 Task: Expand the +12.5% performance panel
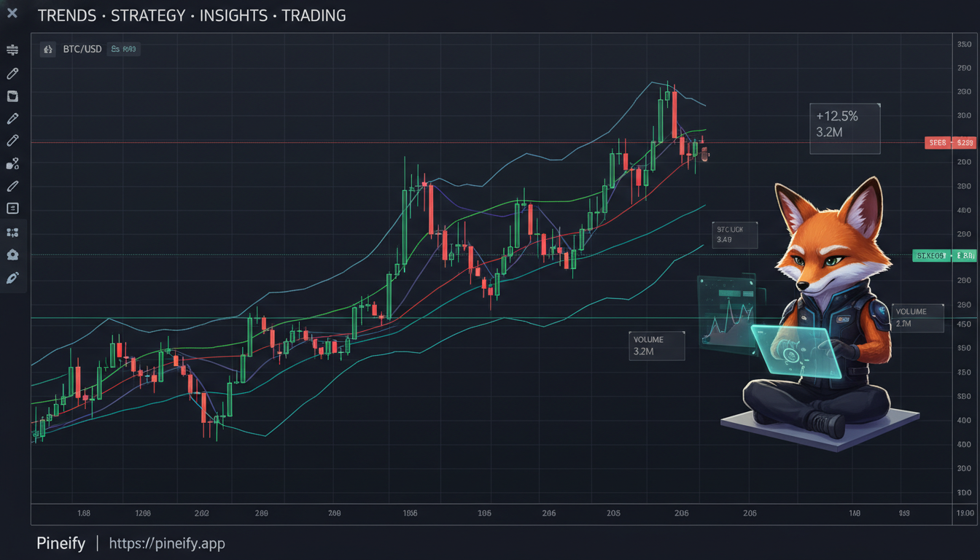point(844,128)
